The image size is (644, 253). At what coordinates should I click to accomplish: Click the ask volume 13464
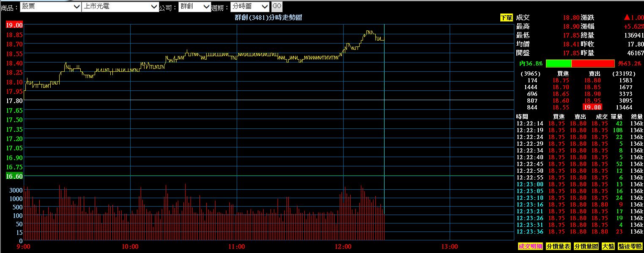click(624, 107)
